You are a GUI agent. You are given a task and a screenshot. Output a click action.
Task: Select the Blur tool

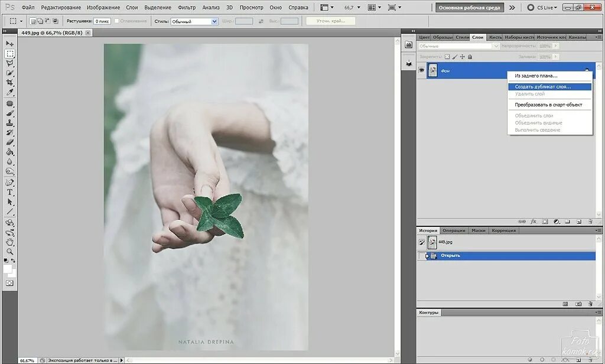tap(9, 161)
